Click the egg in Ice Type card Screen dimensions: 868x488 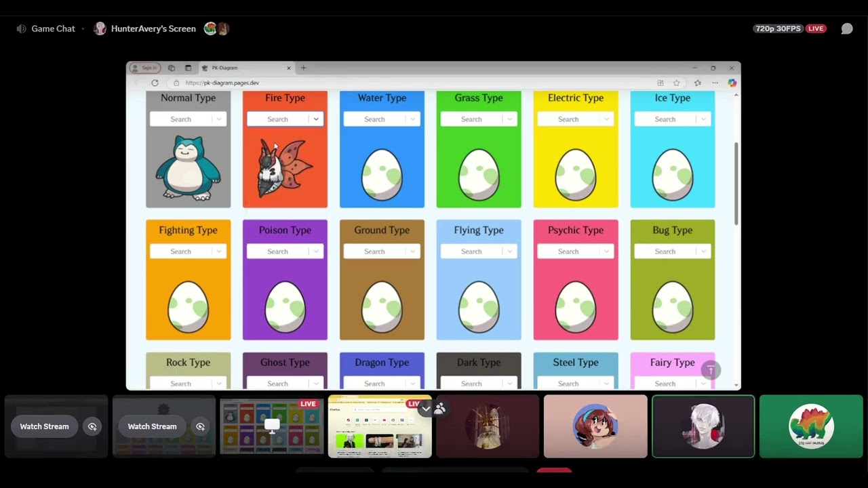[x=672, y=175]
